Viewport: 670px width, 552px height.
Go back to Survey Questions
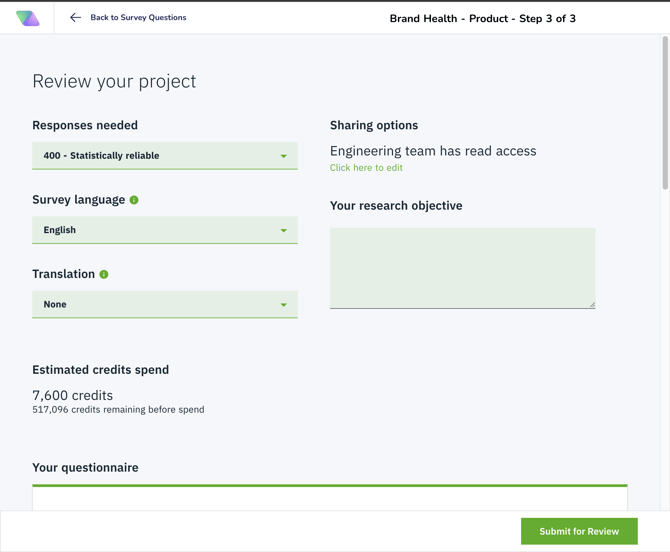tap(138, 18)
